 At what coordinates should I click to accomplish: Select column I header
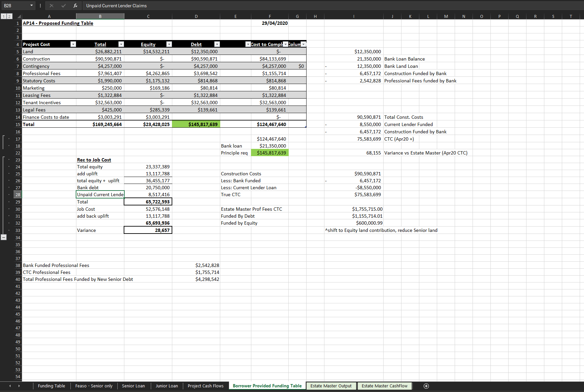click(354, 16)
